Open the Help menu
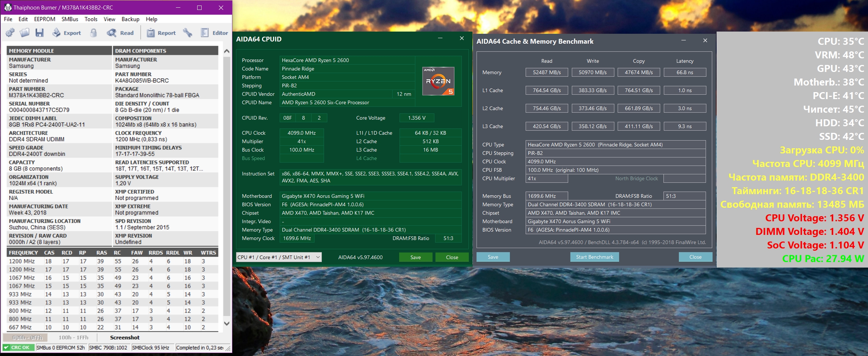The height and width of the screenshot is (356, 868). 151,19
